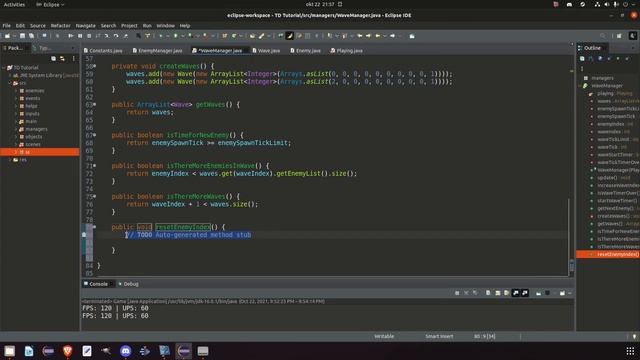The height and width of the screenshot is (360, 640).
Task: Switch to the Enemy.java editor tab
Action: point(305,51)
